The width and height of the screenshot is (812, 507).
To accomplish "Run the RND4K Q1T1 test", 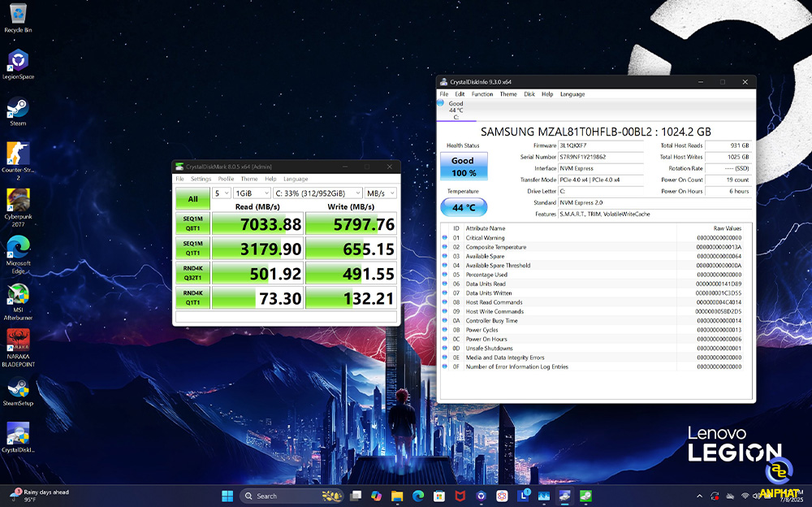I will point(192,298).
